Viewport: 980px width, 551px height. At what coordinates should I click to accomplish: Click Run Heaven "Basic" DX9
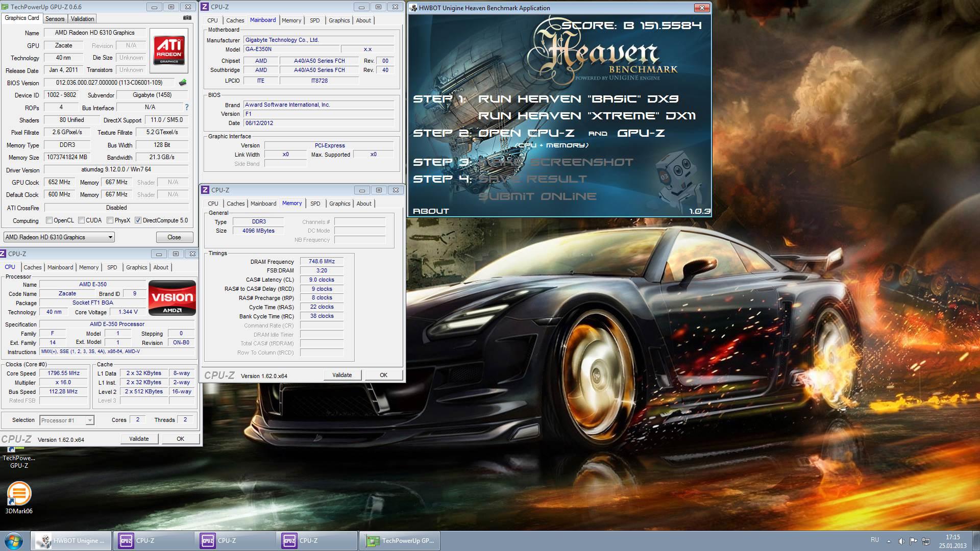coord(578,99)
